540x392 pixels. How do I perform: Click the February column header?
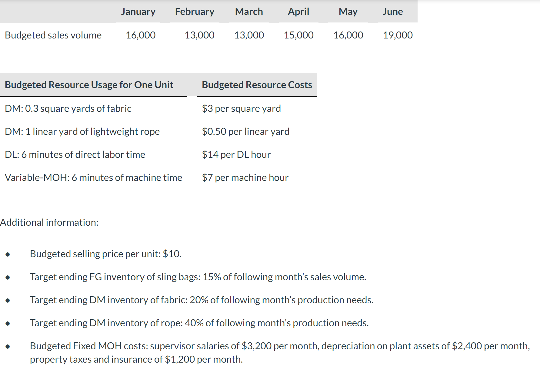coord(195,12)
